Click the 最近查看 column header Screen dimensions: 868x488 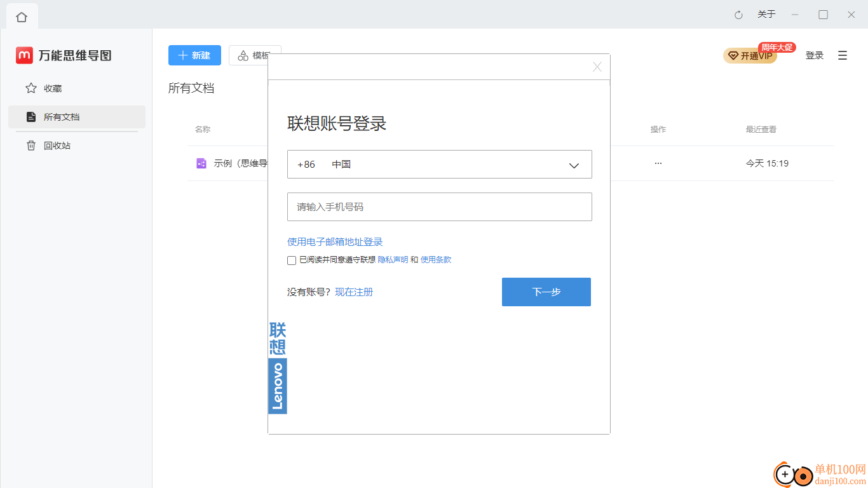click(x=761, y=130)
